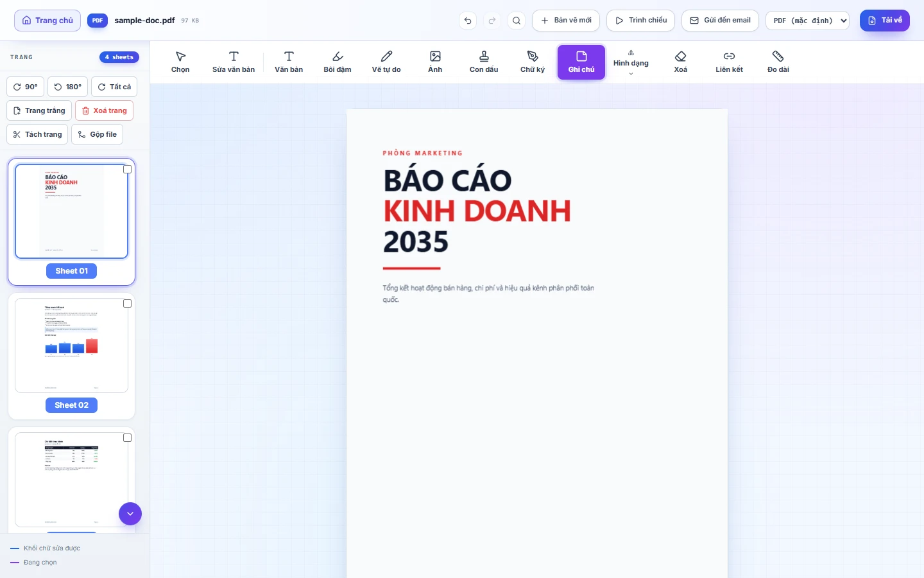Select the Đo dài ruler tool
924x578 pixels.
(x=778, y=62)
